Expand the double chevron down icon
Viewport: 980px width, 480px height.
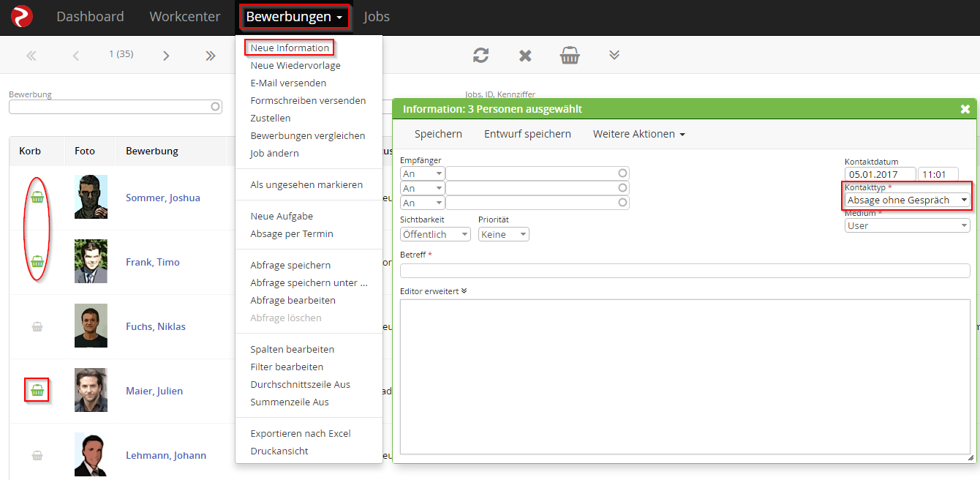pyautogui.click(x=614, y=56)
